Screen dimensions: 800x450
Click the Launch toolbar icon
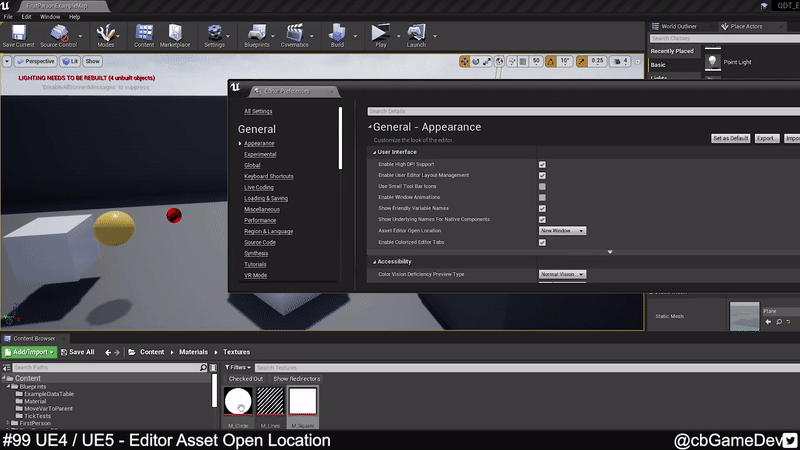point(416,36)
